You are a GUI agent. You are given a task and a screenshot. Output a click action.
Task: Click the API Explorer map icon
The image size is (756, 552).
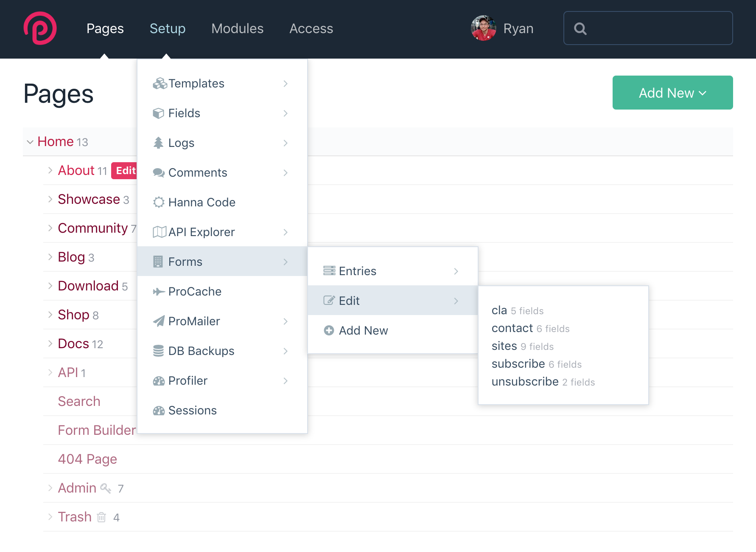point(160,232)
